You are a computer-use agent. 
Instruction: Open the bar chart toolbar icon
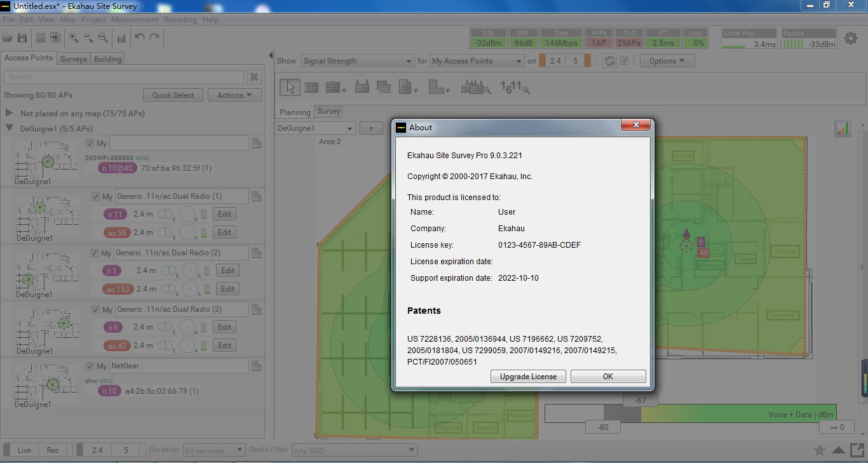[x=121, y=37]
